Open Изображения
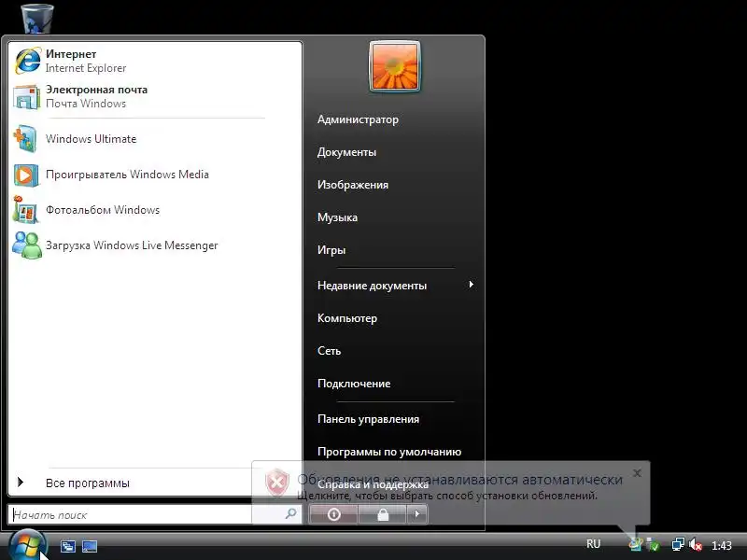 pyautogui.click(x=353, y=185)
